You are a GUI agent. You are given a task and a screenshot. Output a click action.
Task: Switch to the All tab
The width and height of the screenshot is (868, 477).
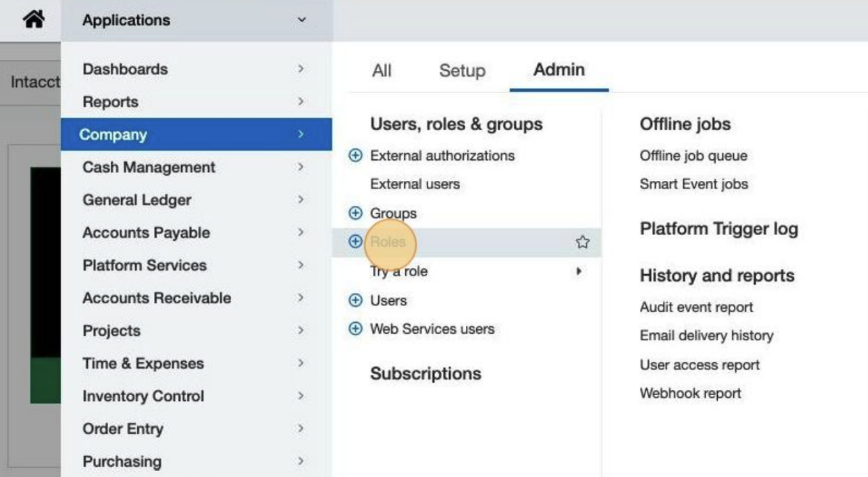point(382,70)
